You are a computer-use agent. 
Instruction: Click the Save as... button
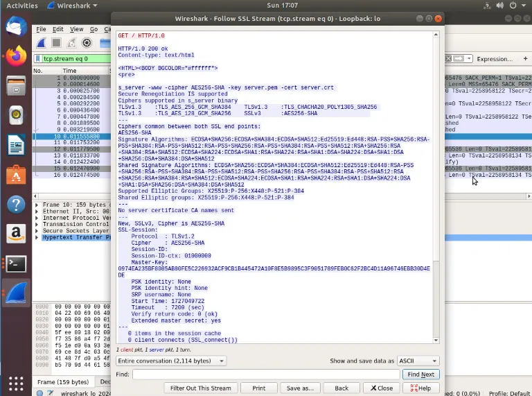click(x=300, y=388)
